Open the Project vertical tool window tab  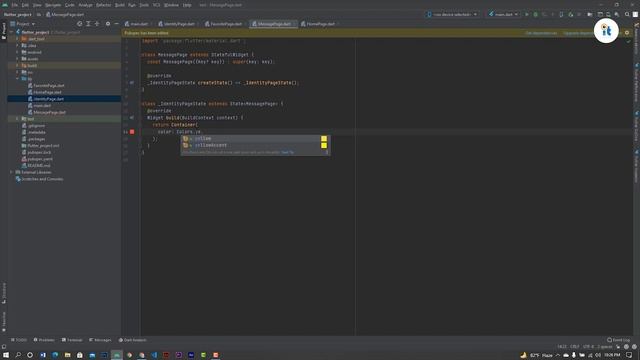pos(4,31)
